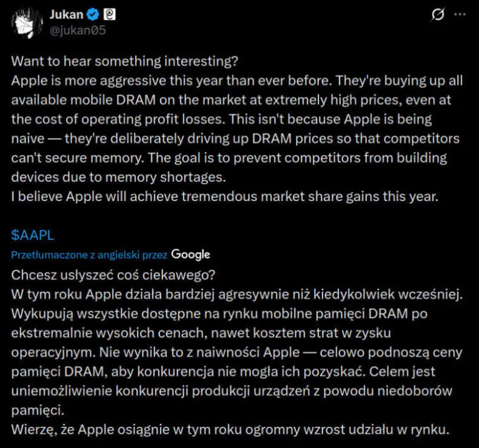
Task: Click the Jukan display name
Action: pyautogui.click(x=66, y=14)
